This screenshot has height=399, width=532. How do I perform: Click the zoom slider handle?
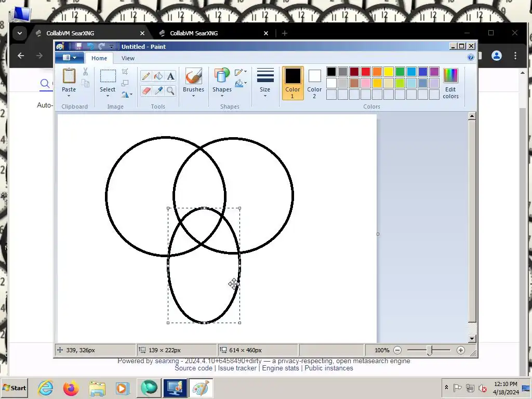click(x=429, y=351)
